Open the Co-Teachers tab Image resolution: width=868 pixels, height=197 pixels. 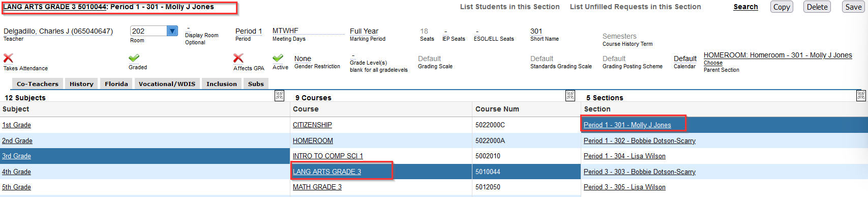(x=38, y=84)
